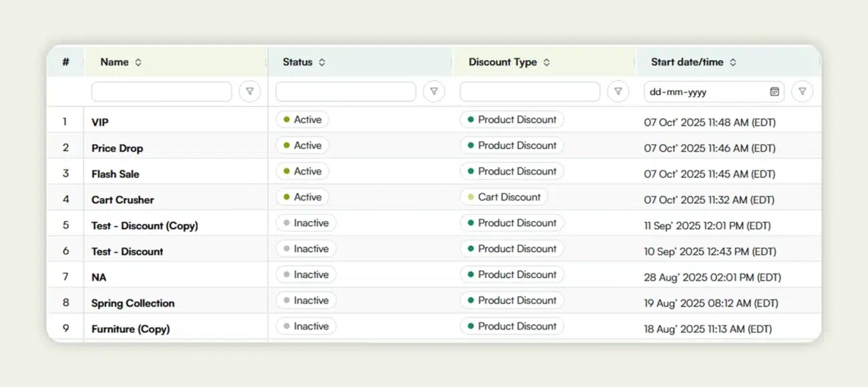The width and height of the screenshot is (868, 387).
Task: Click the Product Discount label for Flash Sale
Action: pos(511,171)
